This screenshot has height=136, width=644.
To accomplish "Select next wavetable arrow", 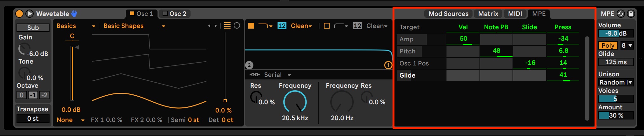I will [215, 26].
